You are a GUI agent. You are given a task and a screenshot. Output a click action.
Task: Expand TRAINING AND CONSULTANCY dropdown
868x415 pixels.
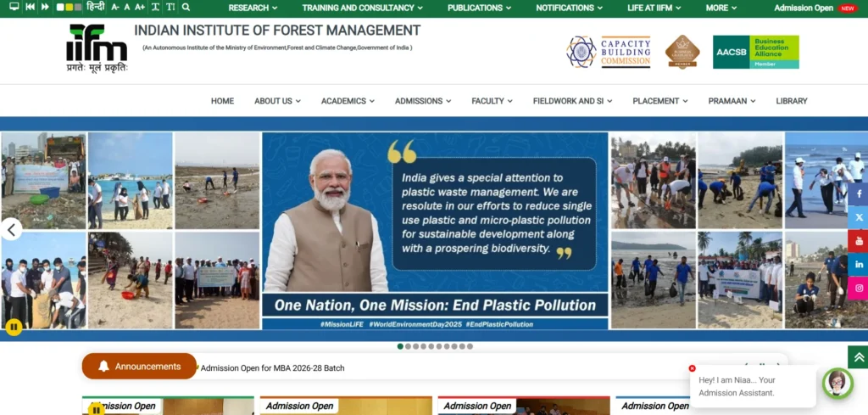tap(363, 8)
